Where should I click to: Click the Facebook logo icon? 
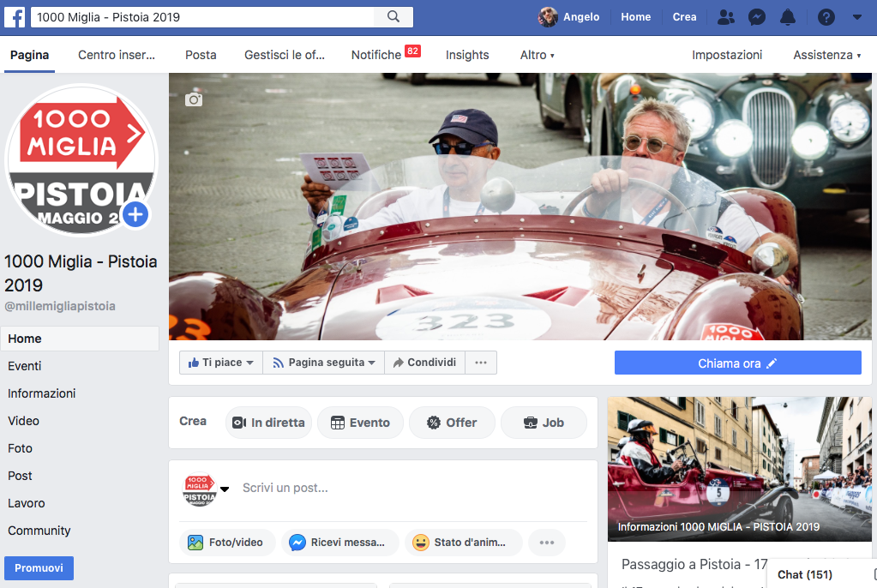(15, 17)
